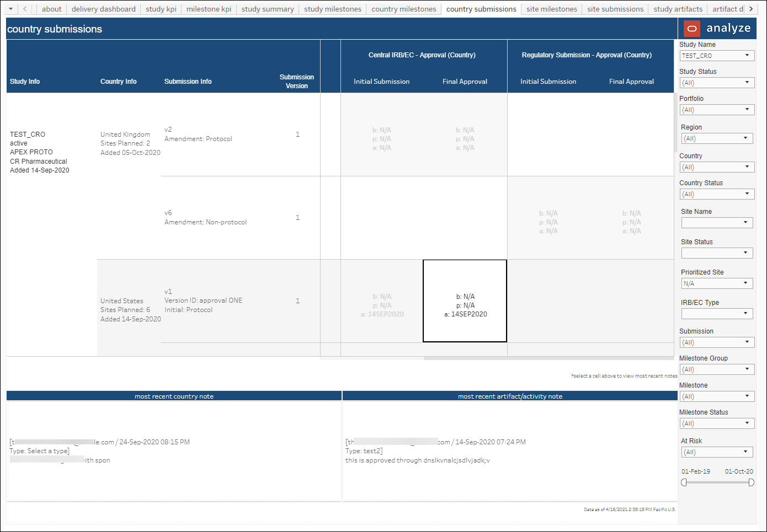Click Central IRB/EC Final Approval header

click(465, 82)
